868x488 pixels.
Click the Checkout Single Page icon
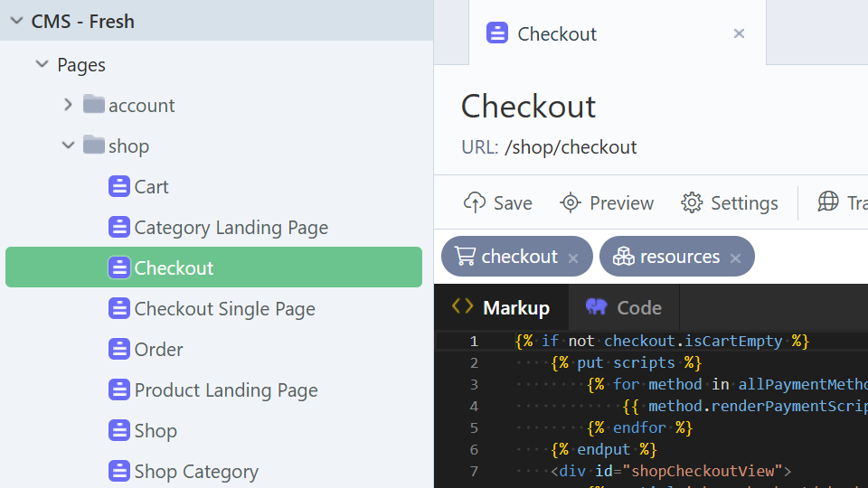tap(119, 308)
